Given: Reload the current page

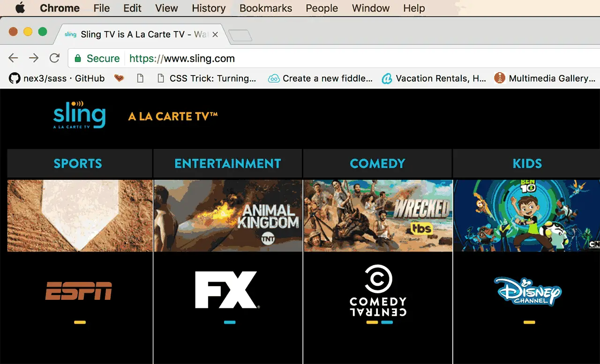Looking at the screenshot, I should pyautogui.click(x=54, y=58).
